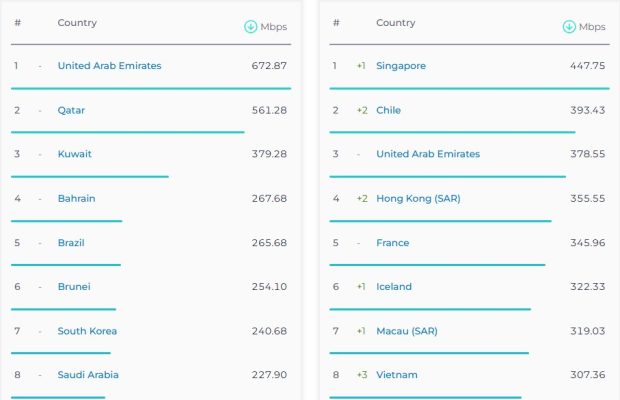Image resolution: width=620 pixels, height=400 pixels.
Task: Click the # header in left table
Action: 18,23
